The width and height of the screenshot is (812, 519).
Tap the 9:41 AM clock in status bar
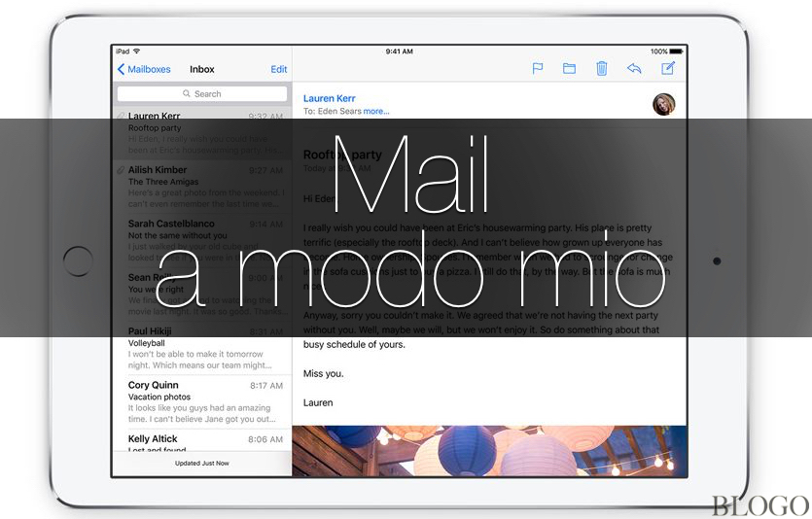tap(400, 52)
